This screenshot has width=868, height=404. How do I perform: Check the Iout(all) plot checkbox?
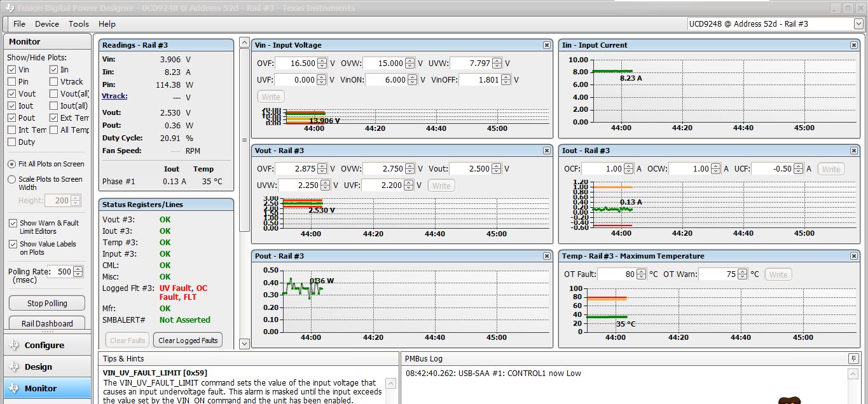pos(54,106)
